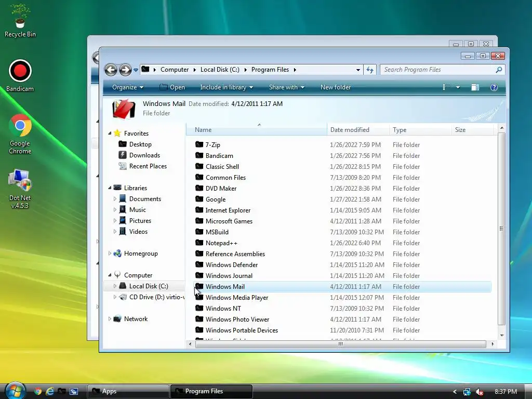The image size is (532, 399).
Task: Expand the Local Disk (C:) node
Action: coord(115,286)
